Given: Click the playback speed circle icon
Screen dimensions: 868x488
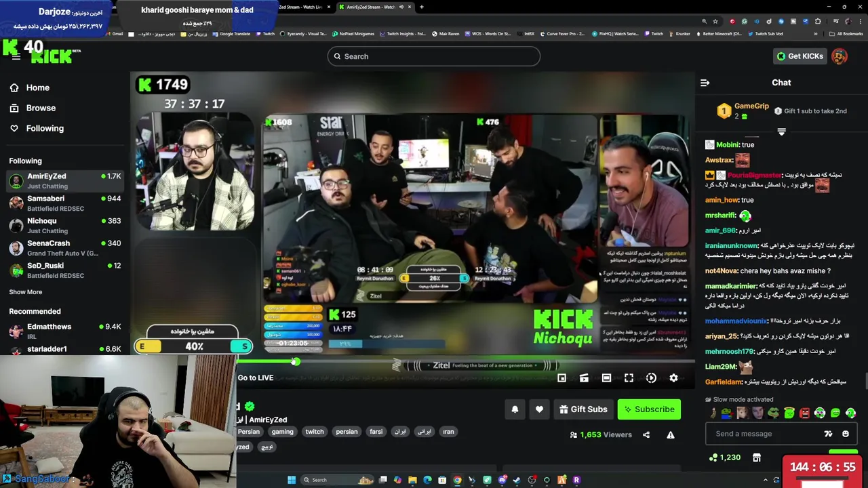Looking at the screenshot, I should pyautogui.click(x=651, y=378).
